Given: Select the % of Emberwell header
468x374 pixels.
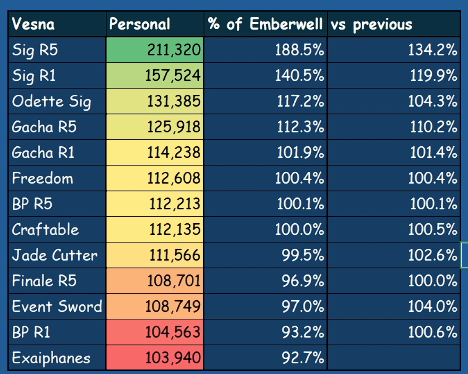Looking at the screenshot, I should coord(266,24).
